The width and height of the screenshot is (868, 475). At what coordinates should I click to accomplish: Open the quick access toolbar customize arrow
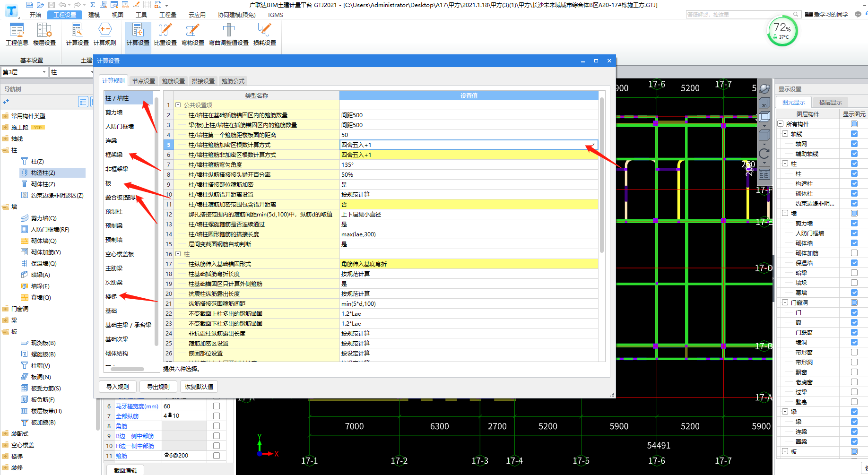pos(167,5)
